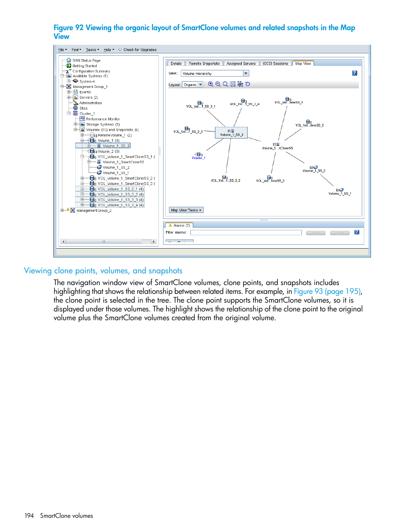Expand the VOL_Volume_1_SS_3_1 tree node
The image size is (399, 532).
(82, 189)
